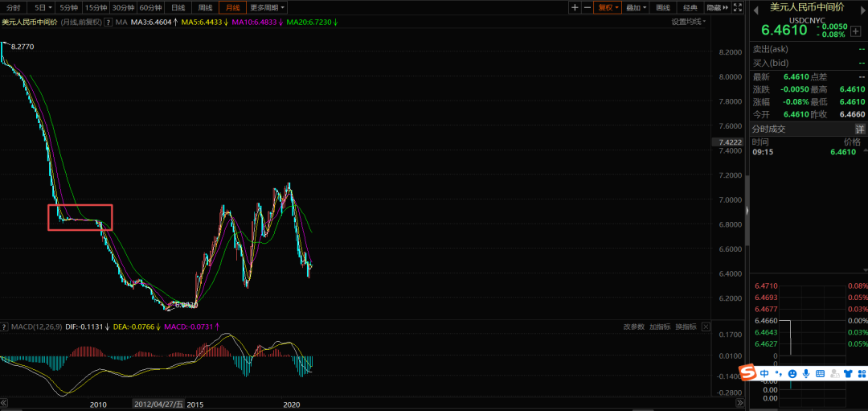Click the MA10:6.4833 legend value
Image resolution: width=868 pixels, height=411 pixels.
(x=257, y=23)
